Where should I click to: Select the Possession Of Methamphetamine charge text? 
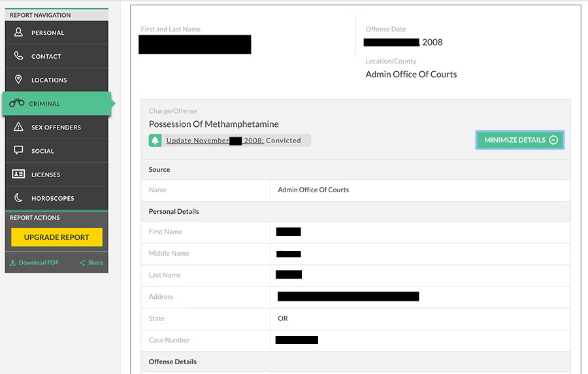[214, 124]
